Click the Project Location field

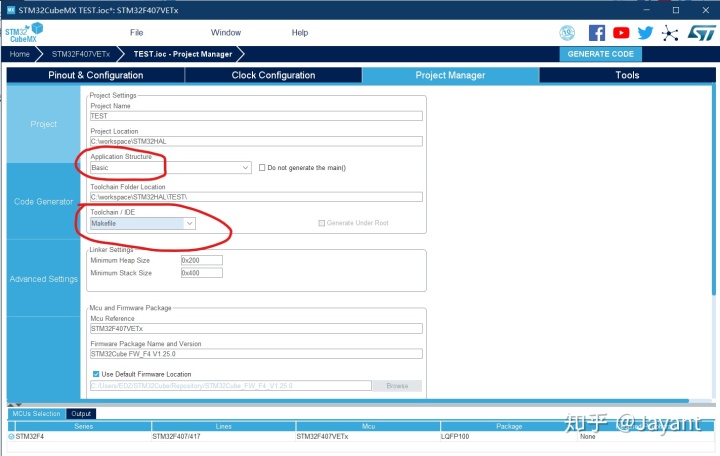[x=256, y=141]
